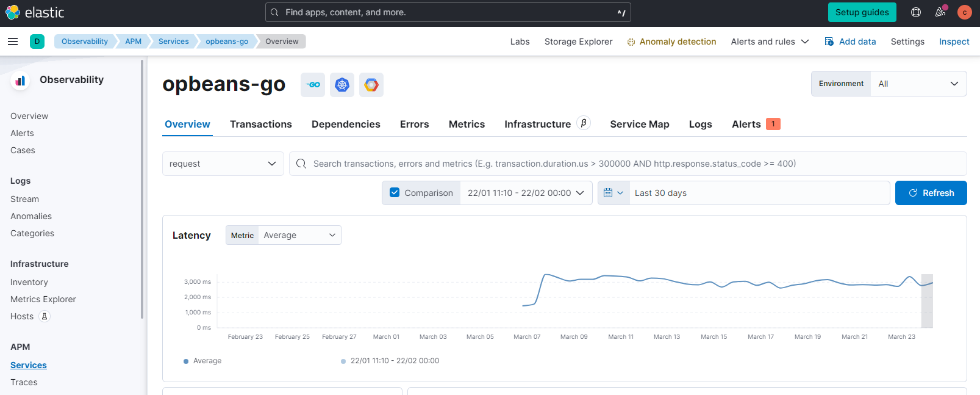Click the Refresh button
Screen dimensions: 980x395
(931, 193)
